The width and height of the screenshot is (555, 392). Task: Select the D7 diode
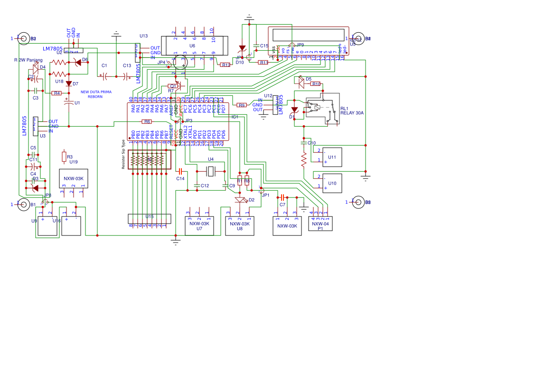point(69,84)
